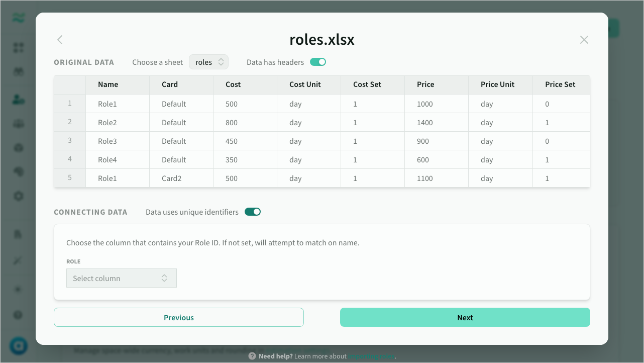Select the green people icon in sidebar
Viewport: 644px width, 363px height.
pos(19,100)
